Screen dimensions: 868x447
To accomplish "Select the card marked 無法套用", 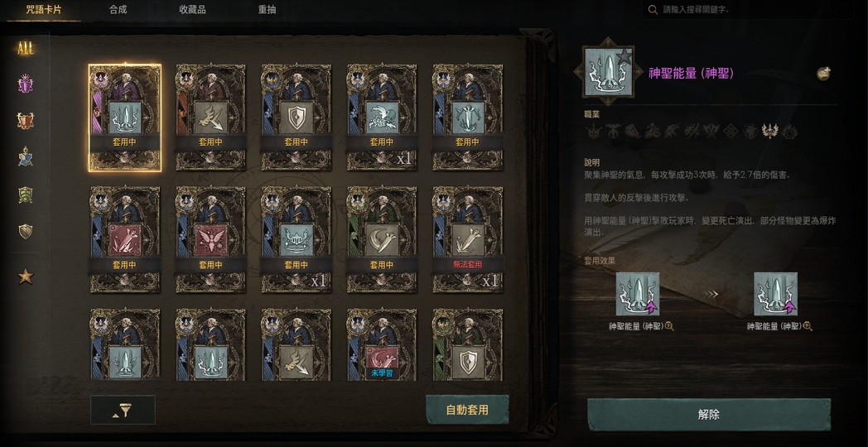I will [x=468, y=239].
